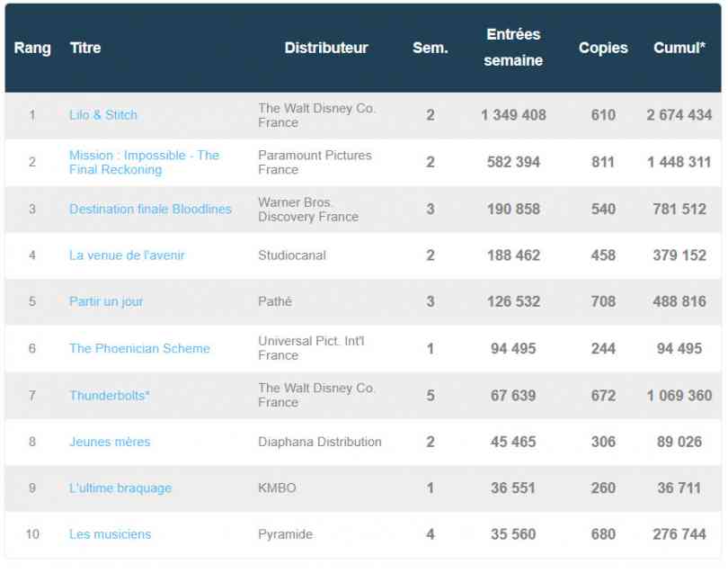Select cumulative value 781 512
This screenshot has width=728, height=573.
point(679,209)
